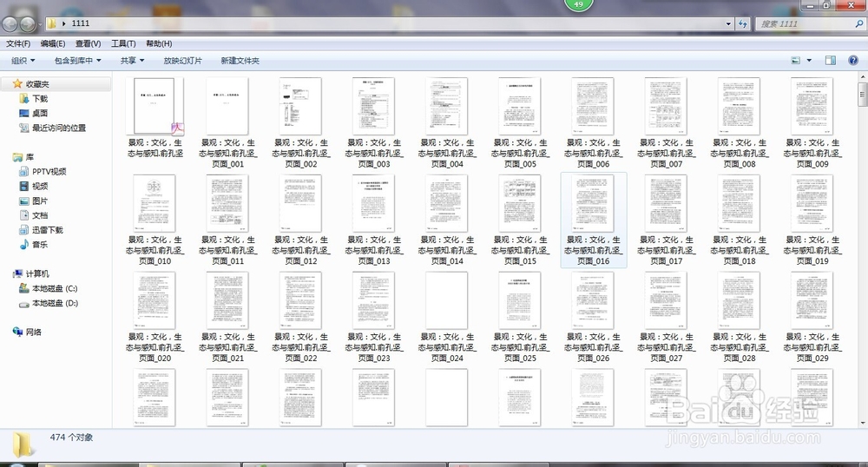The height and width of the screenshot is (467, 868).
Task: Open the view options dropdown arrow
Action: 809,60
